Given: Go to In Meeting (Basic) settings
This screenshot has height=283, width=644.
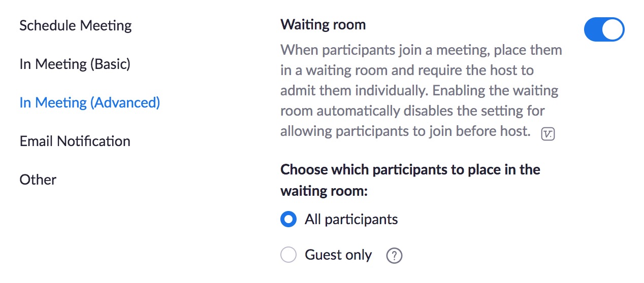Looking at the screenshot, I should tap(75, 64).
